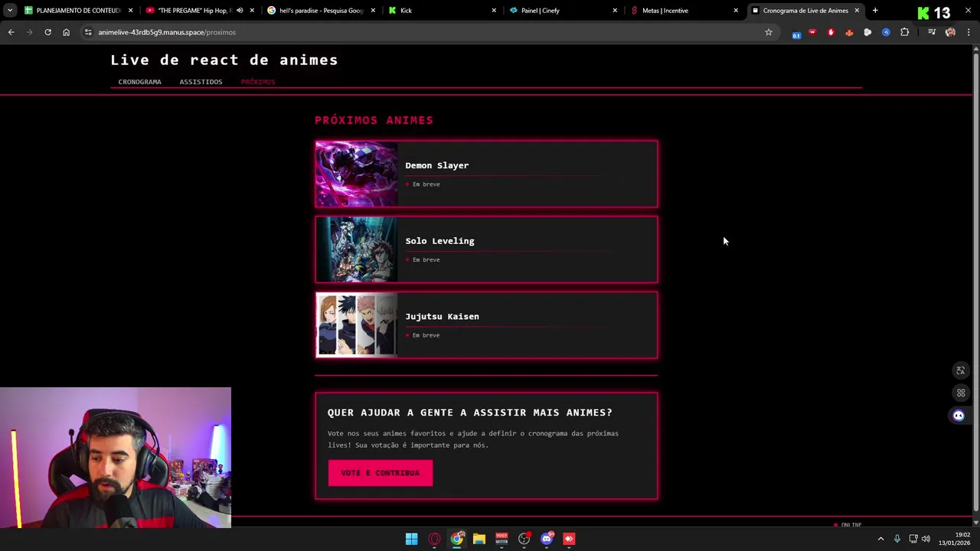
Task: Click the microphone system tray icon
Action: pos(897,539)
